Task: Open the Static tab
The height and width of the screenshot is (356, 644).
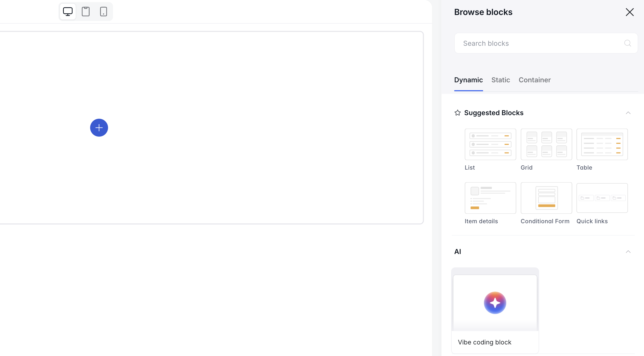Action: 500,80
